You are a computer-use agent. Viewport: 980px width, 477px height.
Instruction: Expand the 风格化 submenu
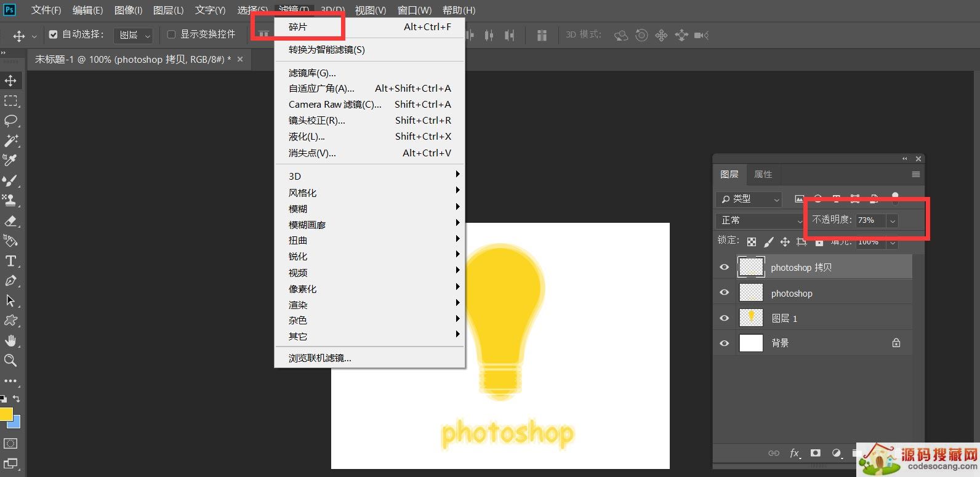pos(369,193)
